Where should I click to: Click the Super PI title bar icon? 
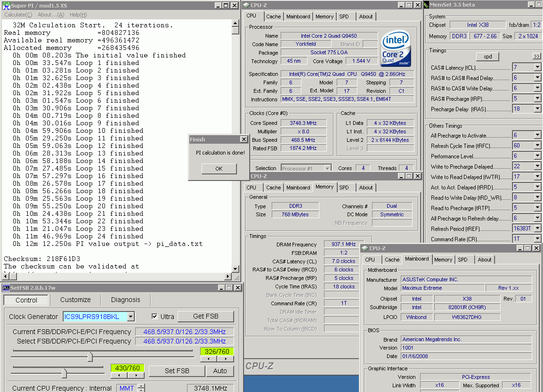(6, 5)
